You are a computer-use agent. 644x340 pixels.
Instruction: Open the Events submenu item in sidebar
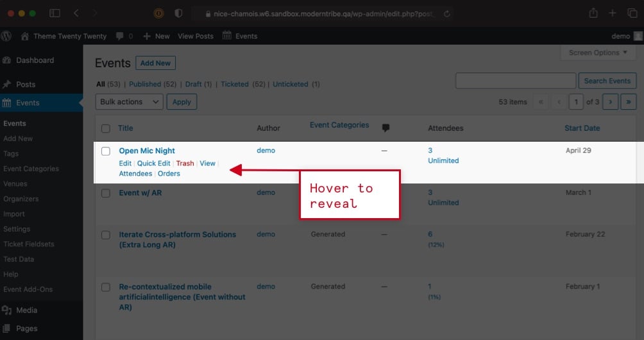click(x=15, y=124)
